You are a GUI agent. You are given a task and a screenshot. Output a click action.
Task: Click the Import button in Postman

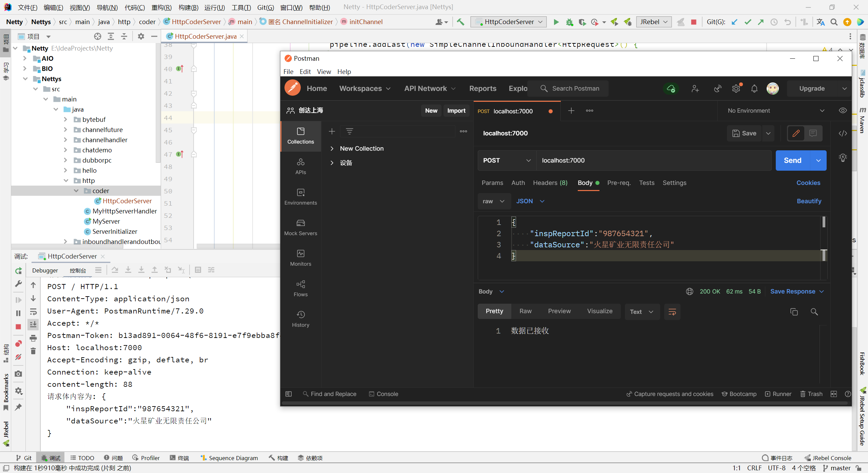[456, 111]
